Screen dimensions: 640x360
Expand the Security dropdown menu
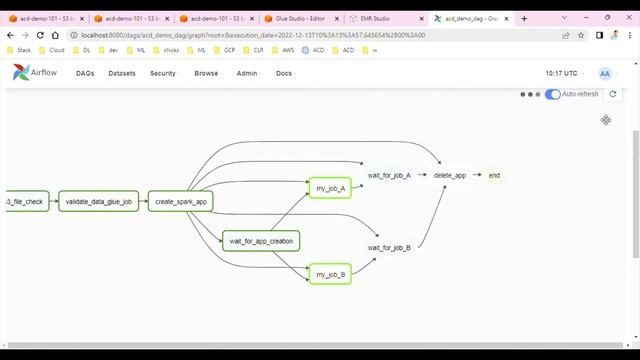tap(164, 73)
